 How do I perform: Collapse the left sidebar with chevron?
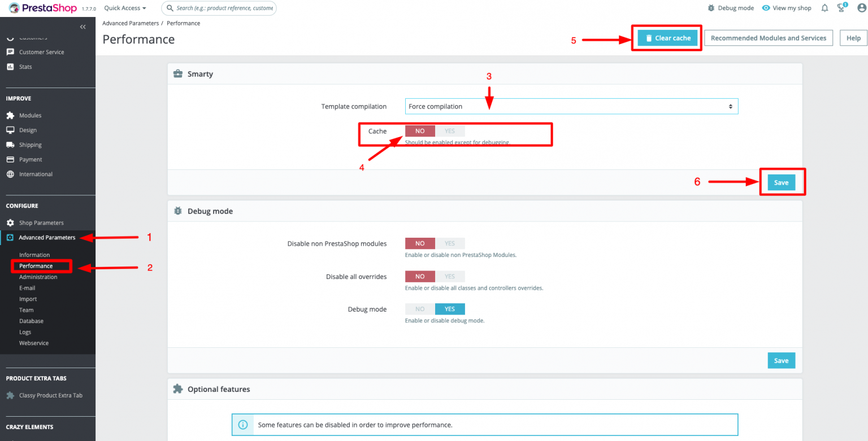[83, 27]
